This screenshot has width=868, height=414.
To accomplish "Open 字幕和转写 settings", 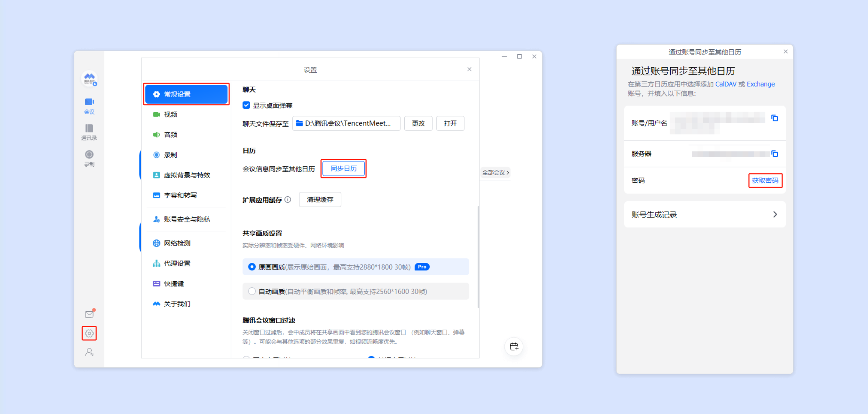I will pos(186,195).
